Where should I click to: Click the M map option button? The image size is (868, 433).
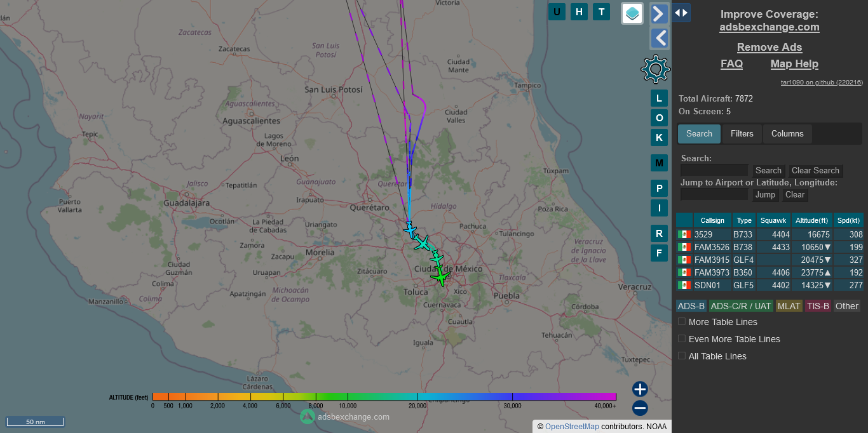pos(659,163)
